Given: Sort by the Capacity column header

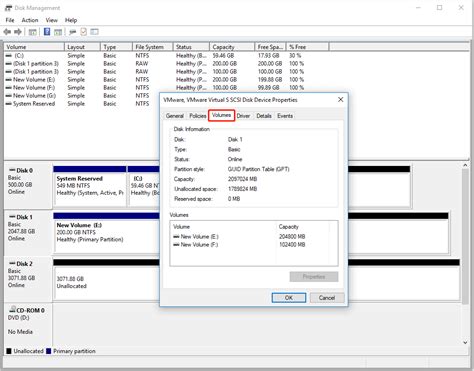Looking at the screenshot, I should pyautogui.click(x=232, y=47).
